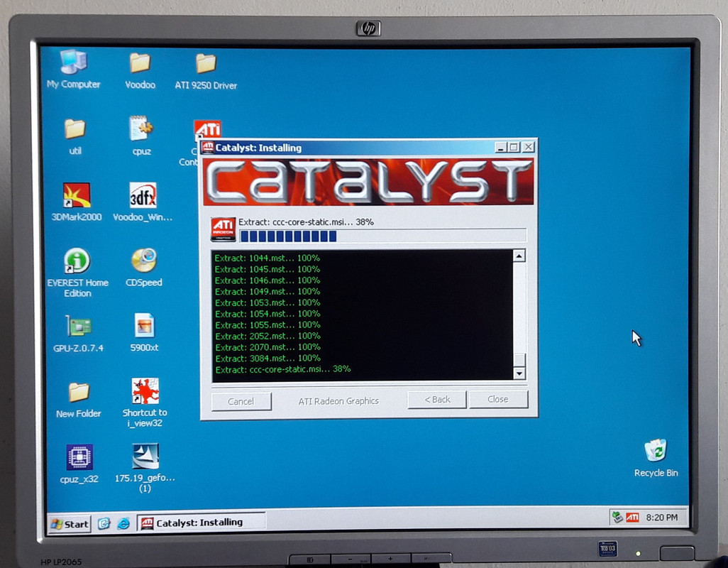Screen dimensions: 728x568
Task: Launch Internet Explorer from quick launch
Action: point(123,523)
